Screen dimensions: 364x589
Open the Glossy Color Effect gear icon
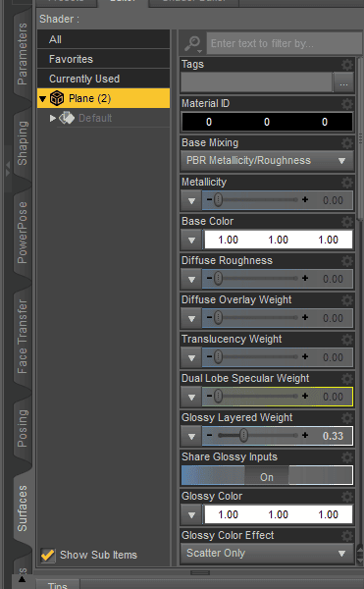coord(347,536)
